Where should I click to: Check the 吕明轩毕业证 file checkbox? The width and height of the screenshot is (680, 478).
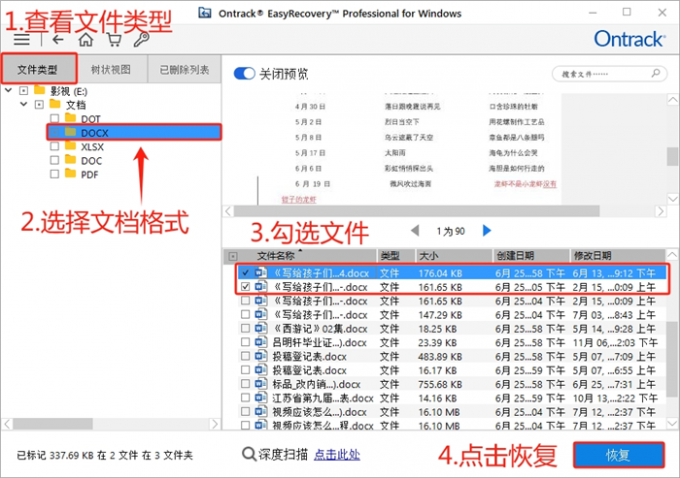coord(245,342)
